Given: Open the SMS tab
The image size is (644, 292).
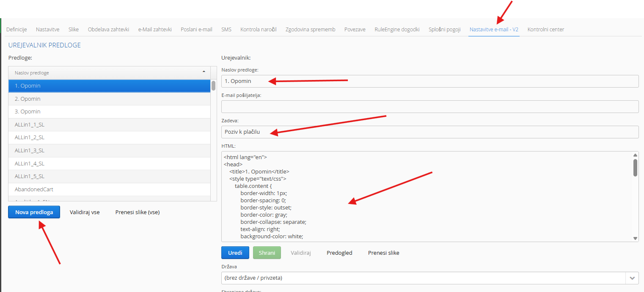Looking at the screenshot, I should coord(226,29).
